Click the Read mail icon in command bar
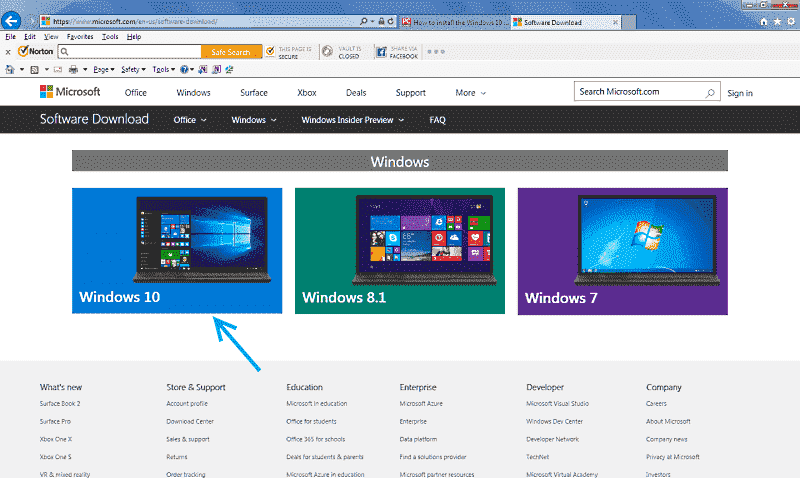 coord(58,69)
